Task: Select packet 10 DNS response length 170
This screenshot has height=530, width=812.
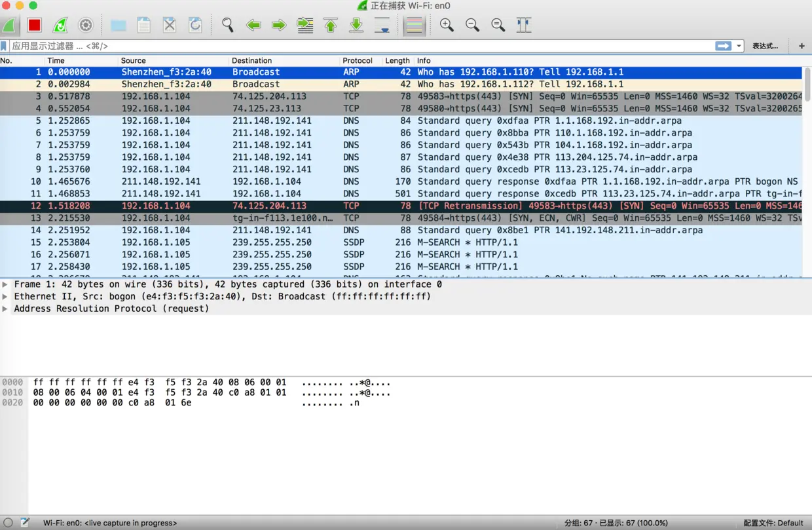Action: (401, 181)
